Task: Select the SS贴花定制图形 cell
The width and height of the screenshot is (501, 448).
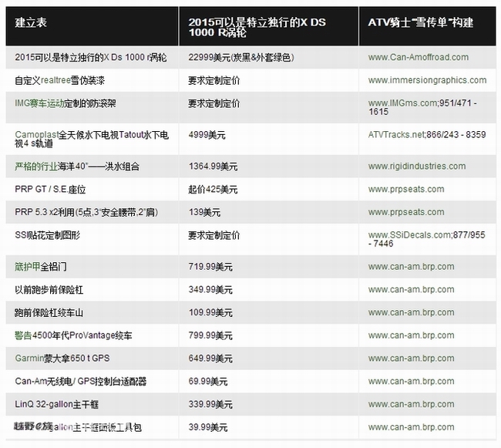Action: click(92, 239)
